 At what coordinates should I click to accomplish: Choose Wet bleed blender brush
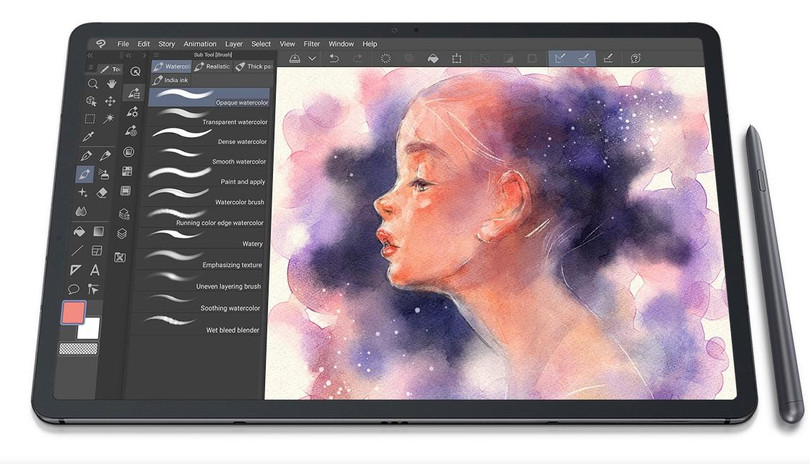197,325
